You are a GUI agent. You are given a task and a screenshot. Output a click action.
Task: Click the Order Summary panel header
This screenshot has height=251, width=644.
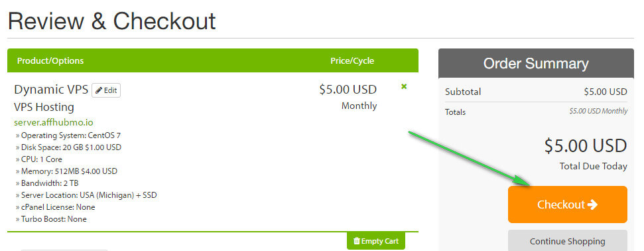pyautogui.click(x=536, y=63)
